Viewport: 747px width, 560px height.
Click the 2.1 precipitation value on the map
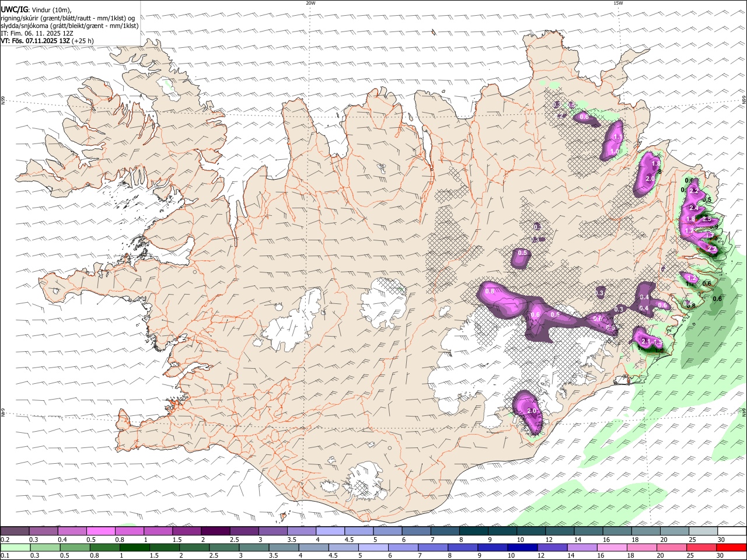point(645,341)
